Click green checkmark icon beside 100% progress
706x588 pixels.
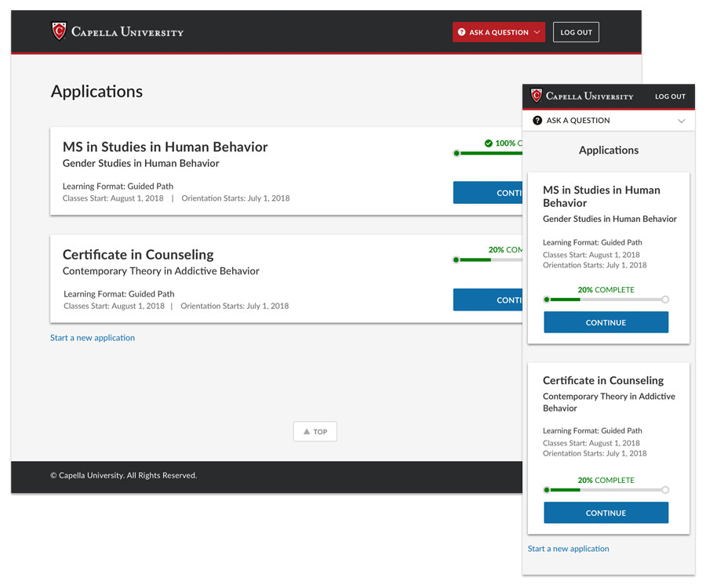click(x=489, y=143)
